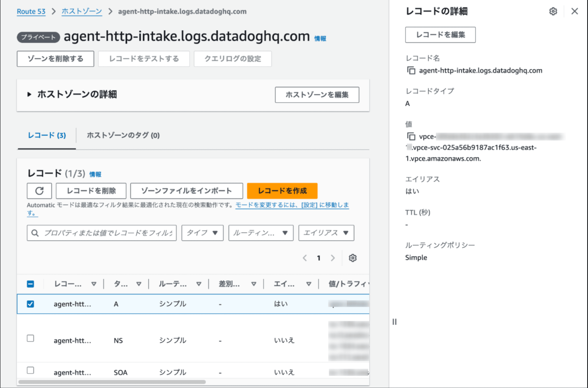588x388 pixels.
Task: Click orange レコードを作成 button
Action: (282, 191)
